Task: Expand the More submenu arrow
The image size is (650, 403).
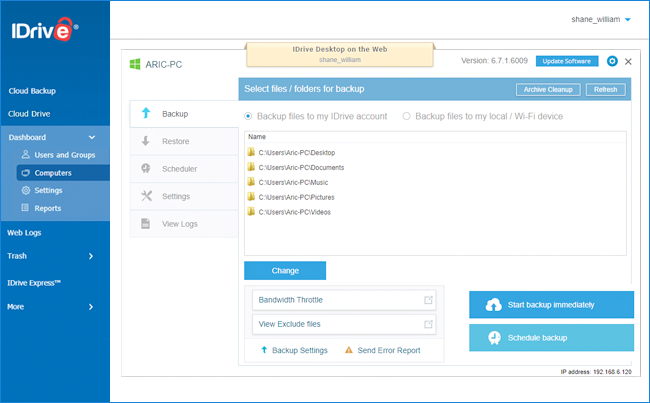Action: point(91,307)
